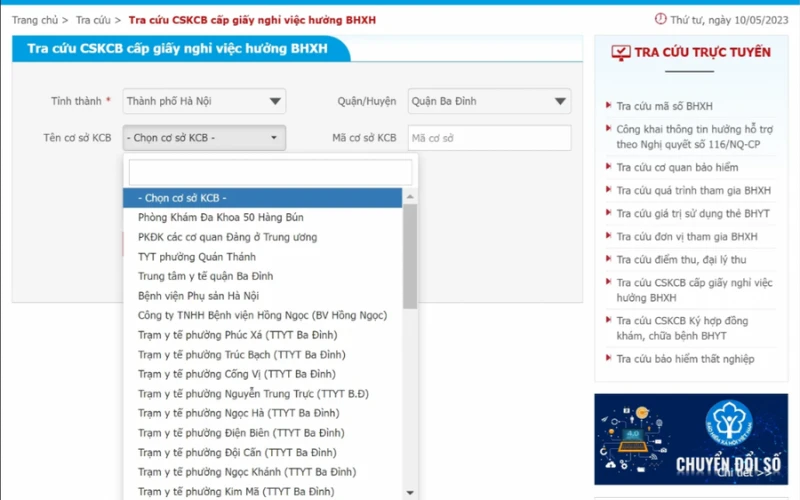Choose Trung tâm y tế quận Ba Đình
Viewport: 800px width, 500px height.
pos(205,276)
